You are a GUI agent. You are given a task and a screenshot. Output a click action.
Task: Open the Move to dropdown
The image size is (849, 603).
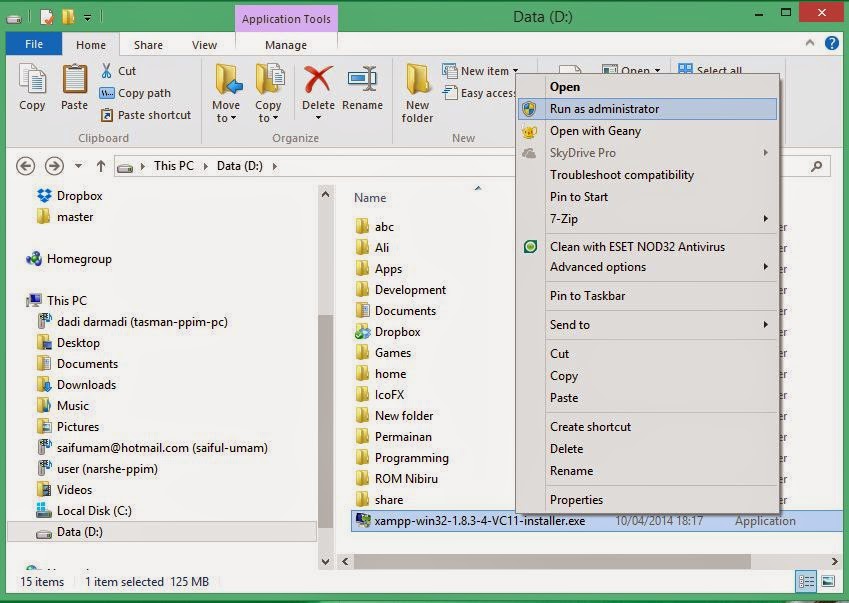[226, 112]
